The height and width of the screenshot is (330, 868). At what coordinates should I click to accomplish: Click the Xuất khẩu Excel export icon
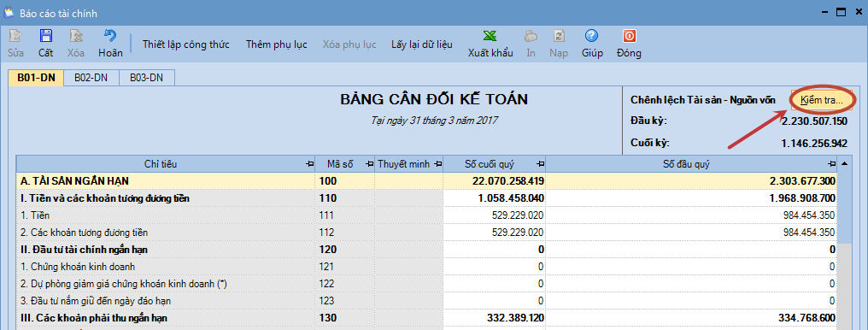click(x=490, y=37)
